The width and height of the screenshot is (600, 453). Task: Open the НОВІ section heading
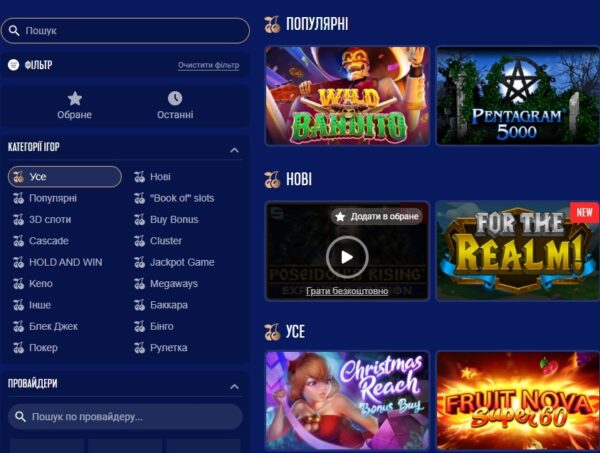299,179
